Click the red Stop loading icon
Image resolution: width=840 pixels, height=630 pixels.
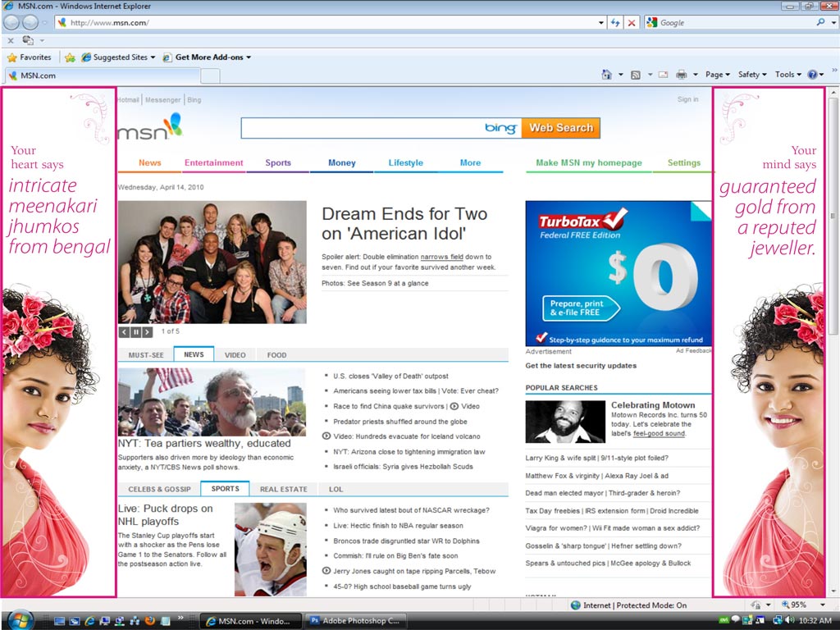(x=632, y=22)
